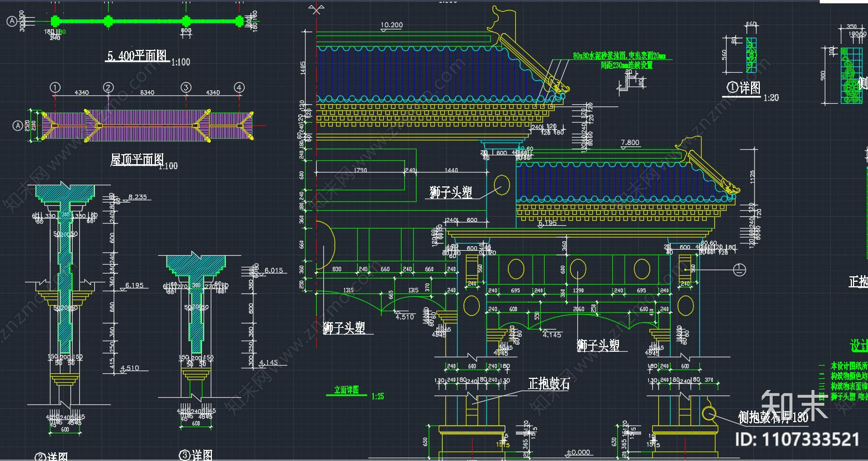Click the '正抱鼓石' annotation text

pyautogui.click(x=549, y=383)
